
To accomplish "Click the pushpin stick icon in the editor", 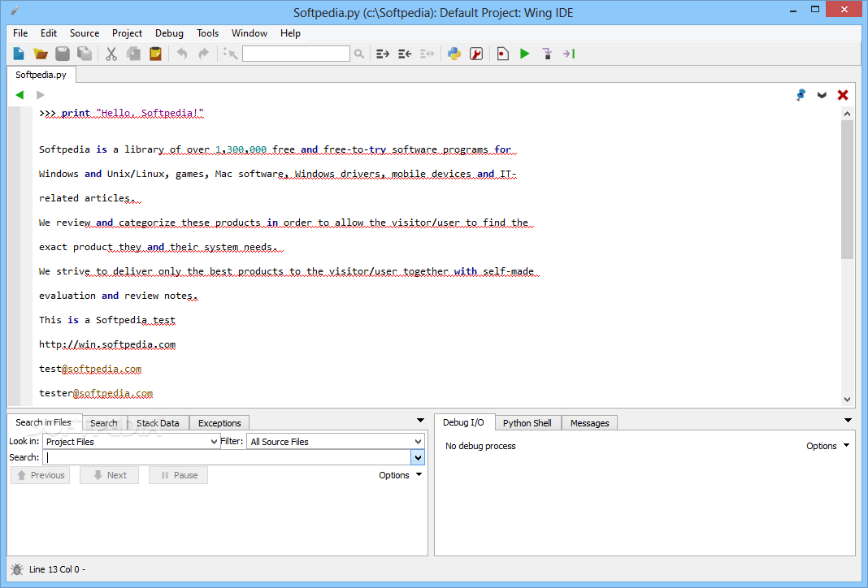I will point(801,94).
